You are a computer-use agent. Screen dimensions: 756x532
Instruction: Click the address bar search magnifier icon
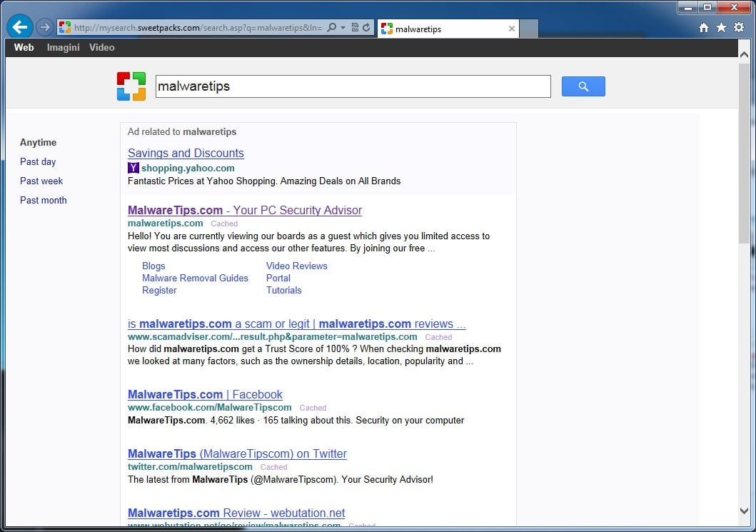(x=332, y=27)
